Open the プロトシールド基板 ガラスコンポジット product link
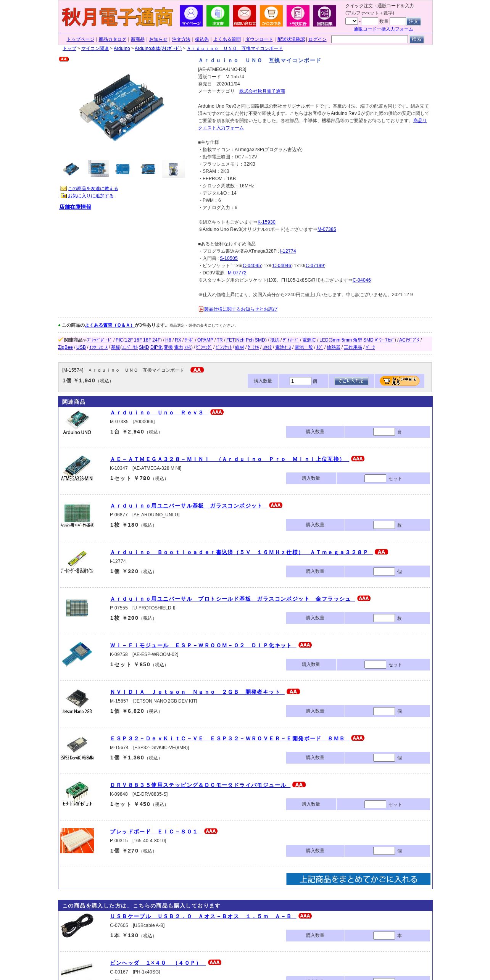The image size is (490, 980). [232, 599]
